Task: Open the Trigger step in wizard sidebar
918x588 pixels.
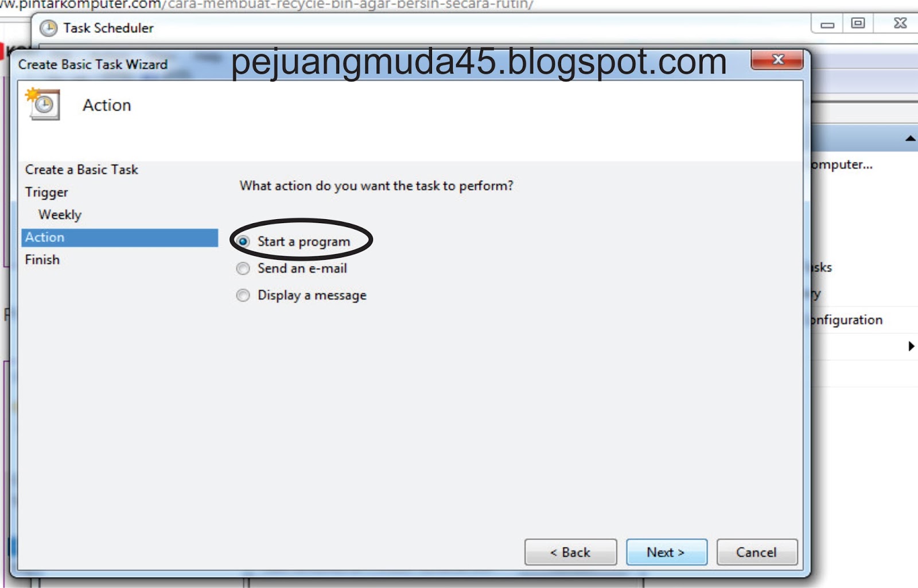Action: coord(46,192)
